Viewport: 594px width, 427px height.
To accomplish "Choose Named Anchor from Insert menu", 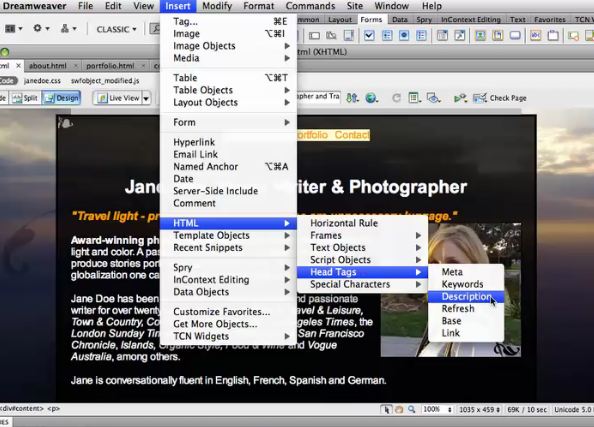I will (228, 167).
